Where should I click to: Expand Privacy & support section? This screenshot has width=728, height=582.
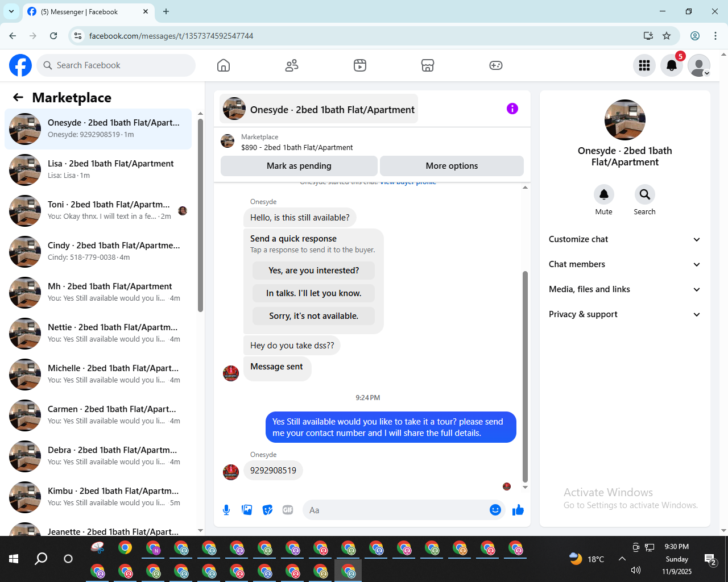point(624,314)
